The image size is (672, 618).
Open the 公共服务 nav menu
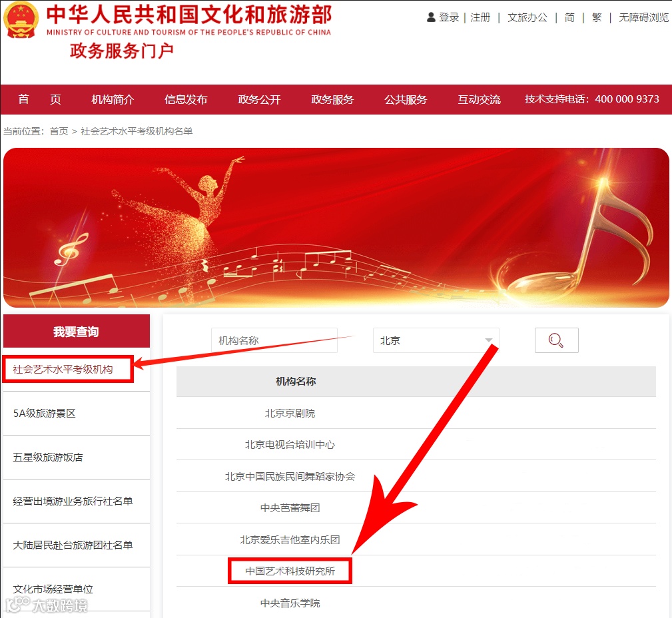coord(406,99)
